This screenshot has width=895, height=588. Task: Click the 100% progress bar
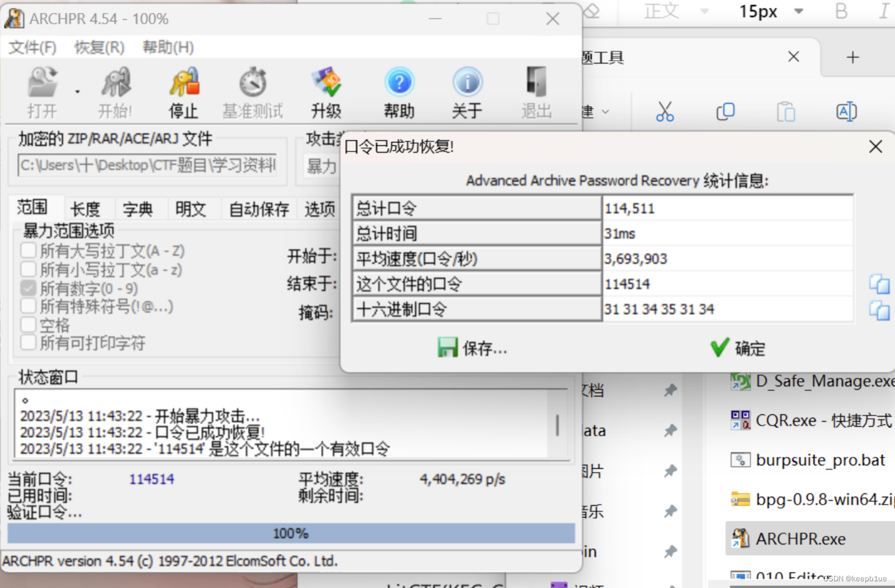(291, 533)
